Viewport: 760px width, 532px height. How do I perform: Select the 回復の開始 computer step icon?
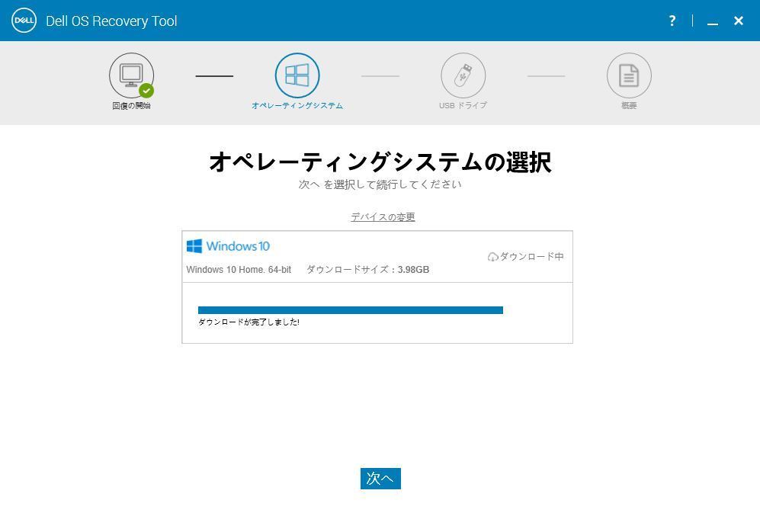pyautogui.click(x=131, y=75)
